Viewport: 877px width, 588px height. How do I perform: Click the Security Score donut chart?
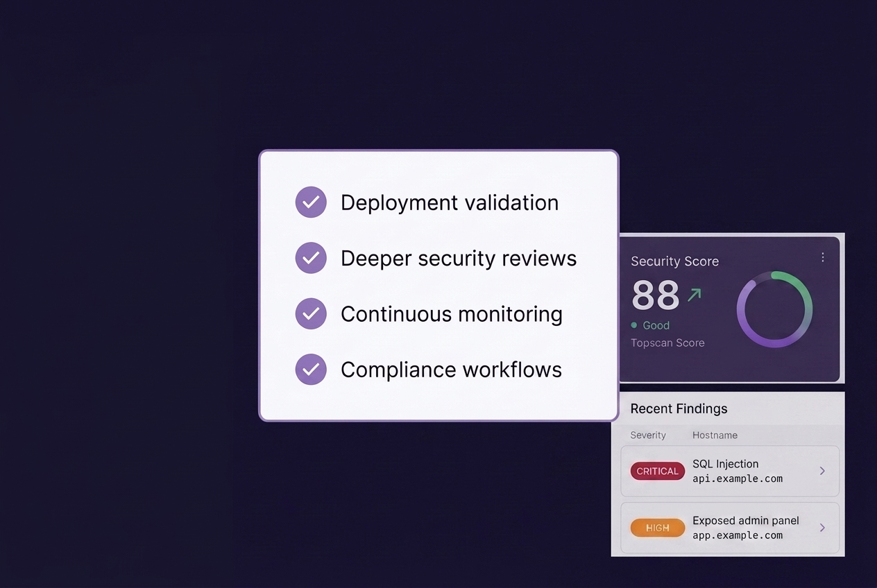(774, 309)
